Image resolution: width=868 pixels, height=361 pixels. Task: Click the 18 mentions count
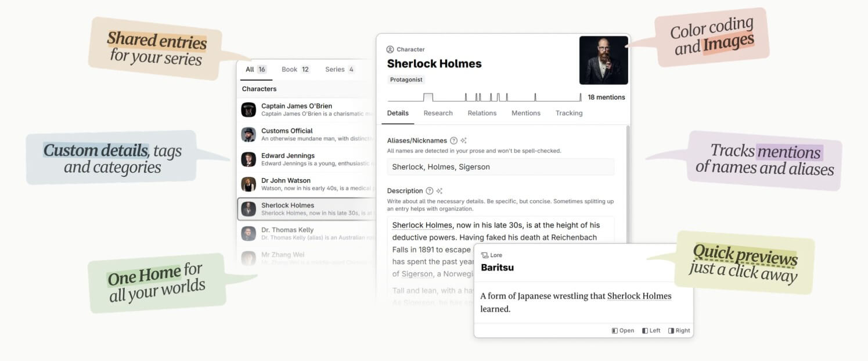click(606, 97)
